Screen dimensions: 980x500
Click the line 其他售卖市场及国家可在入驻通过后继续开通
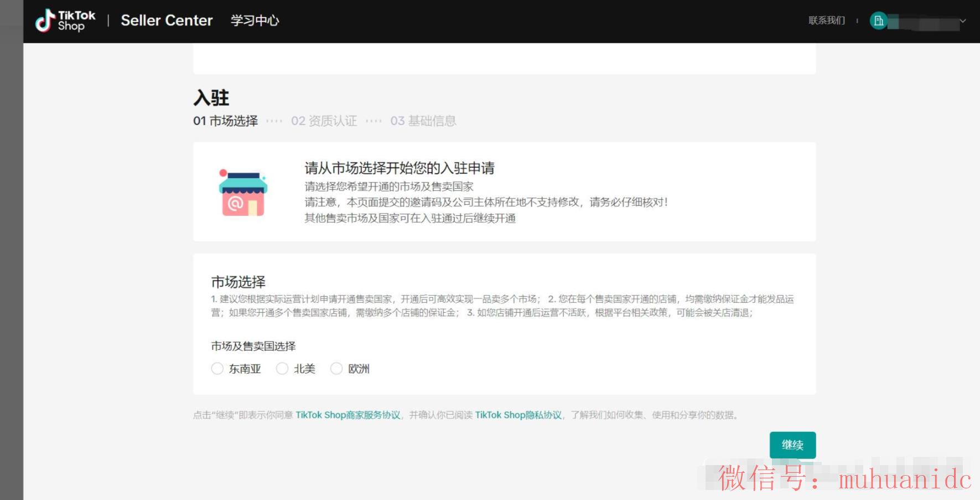click(x=410, y=218)
